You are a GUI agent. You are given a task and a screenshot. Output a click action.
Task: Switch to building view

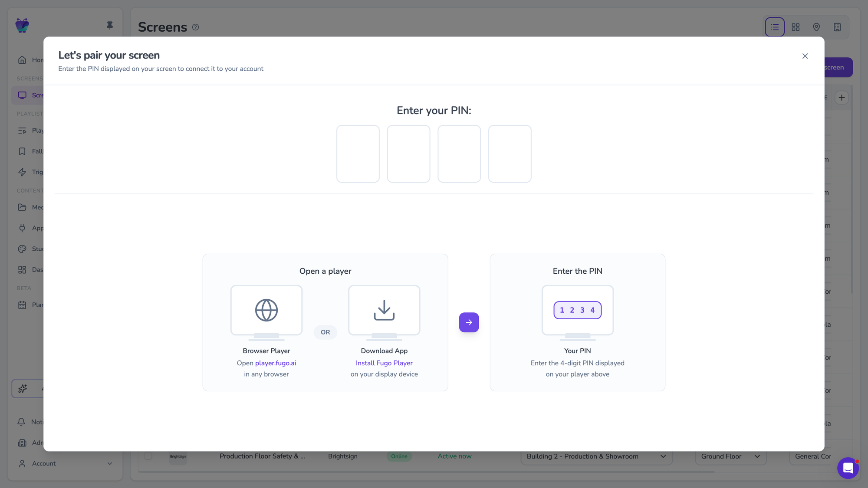coord(837,27)
